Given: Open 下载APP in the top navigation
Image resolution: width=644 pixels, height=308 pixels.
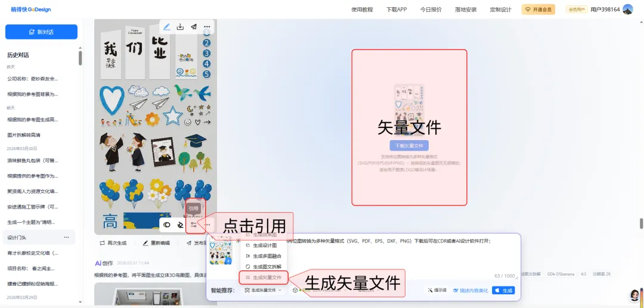Looking at the screenshot, I should pos(397,10).
